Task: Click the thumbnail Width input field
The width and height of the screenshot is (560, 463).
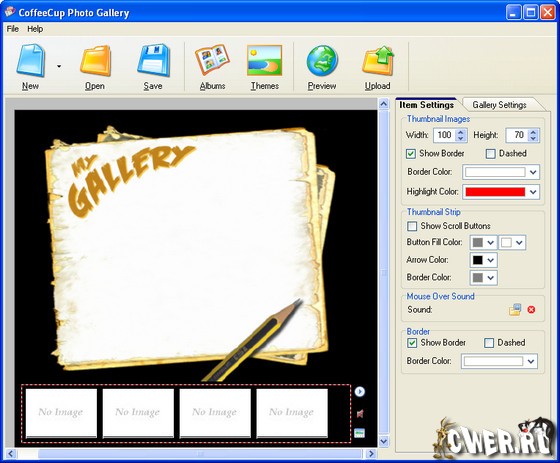Action: pyautogui.click(x=444, y=135)
